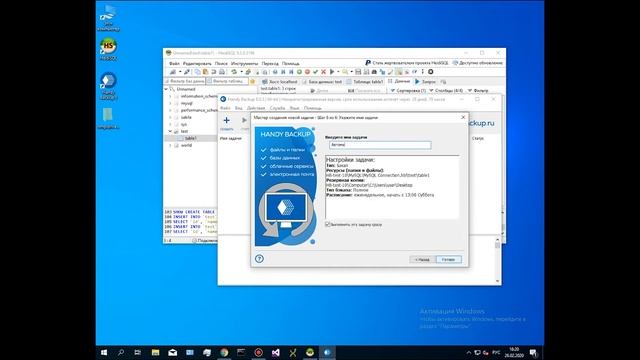The image size is (640, 360).
Task: Open HeidiSQL desktop shortcut icon
Action: [x=108, y=49]
